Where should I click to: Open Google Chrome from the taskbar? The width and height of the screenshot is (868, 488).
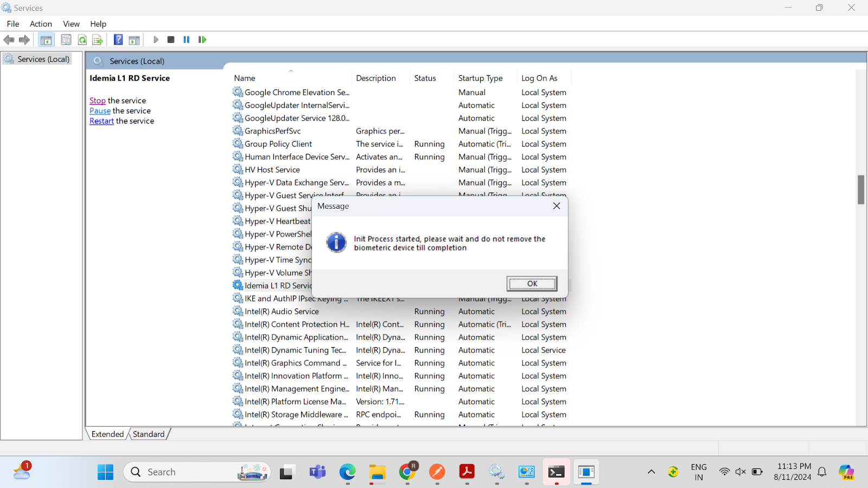407,472
